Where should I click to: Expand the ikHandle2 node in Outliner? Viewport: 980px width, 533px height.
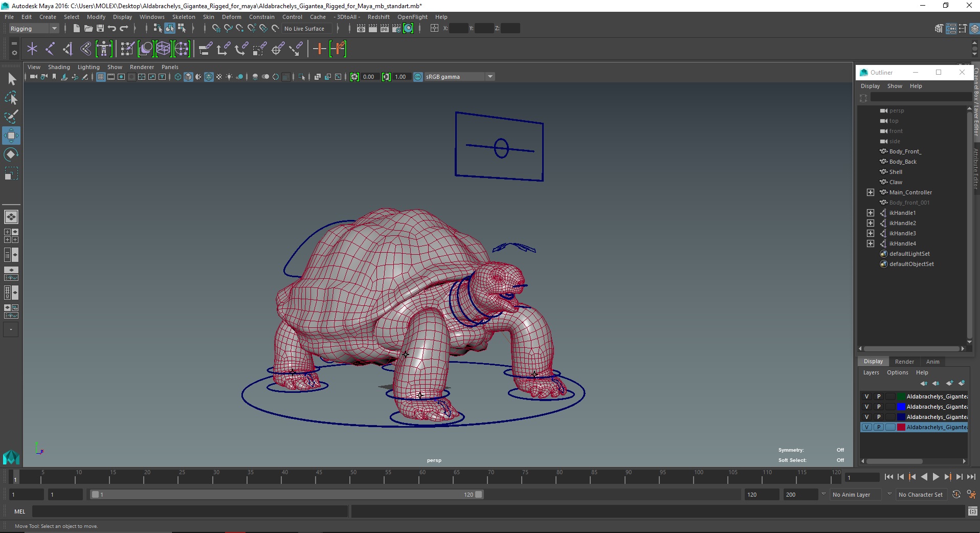[x=871, y=223]
